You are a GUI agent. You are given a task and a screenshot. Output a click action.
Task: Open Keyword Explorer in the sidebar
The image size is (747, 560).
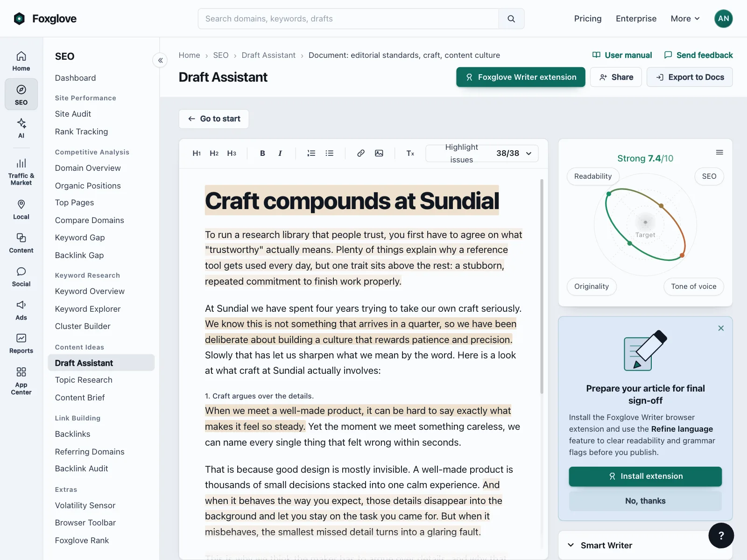pos(88,309)
